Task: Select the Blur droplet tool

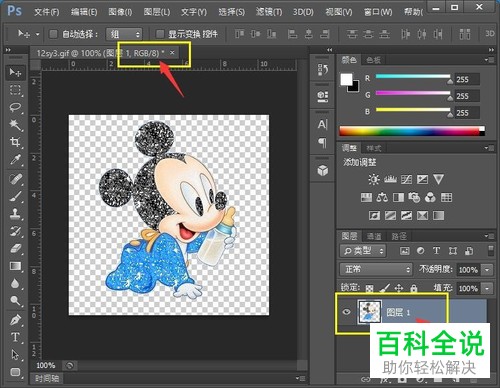Action: point(15,284)
